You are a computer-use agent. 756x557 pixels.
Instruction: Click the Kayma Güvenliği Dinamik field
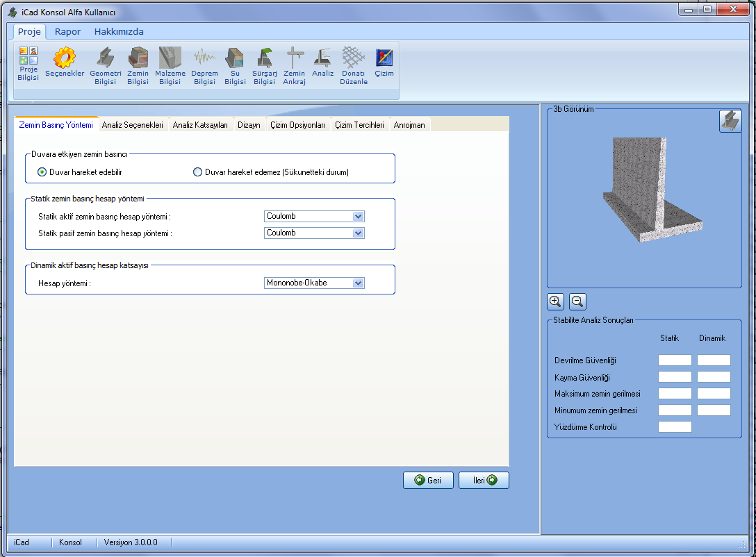[714, 377]
